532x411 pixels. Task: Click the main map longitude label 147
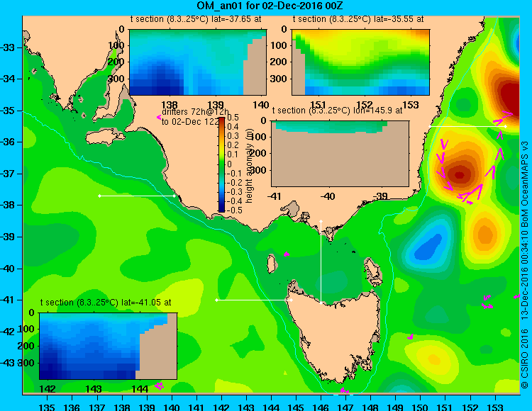[x=345, y=407]
